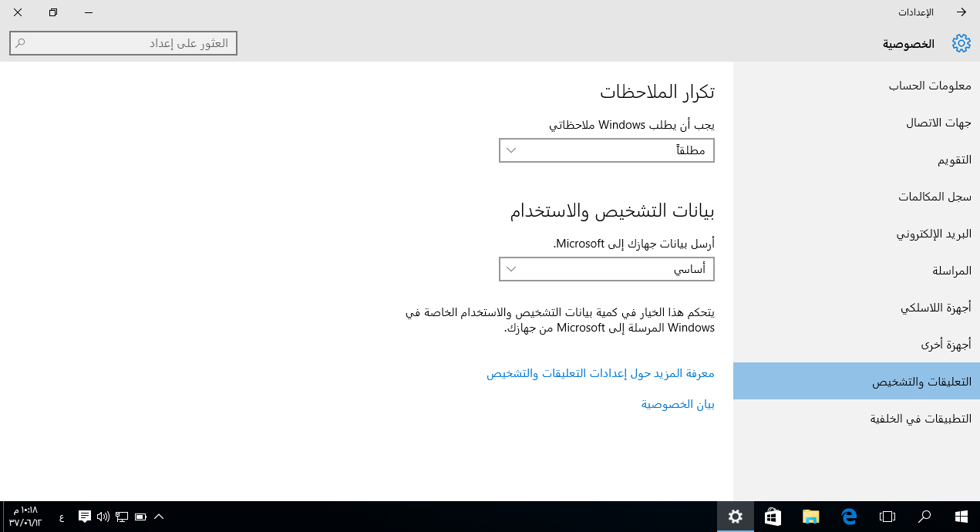Select البريد الإلكتروني in the sidebar
The image size is (980, 532).
(857, 234)
